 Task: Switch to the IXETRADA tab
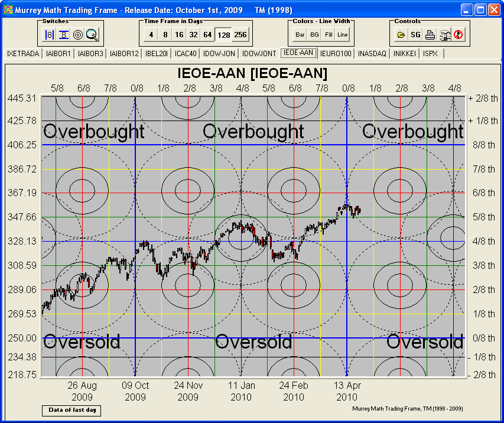23,54
